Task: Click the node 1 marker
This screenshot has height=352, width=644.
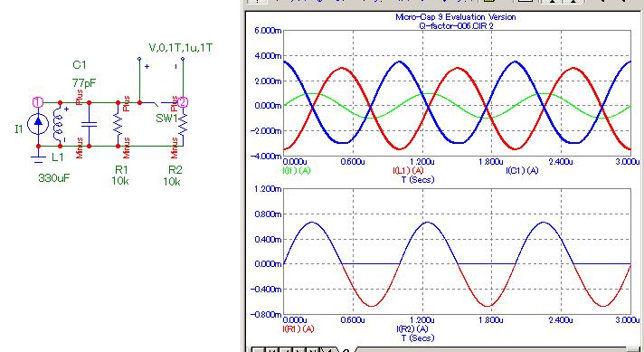Action: pos(38,102)
